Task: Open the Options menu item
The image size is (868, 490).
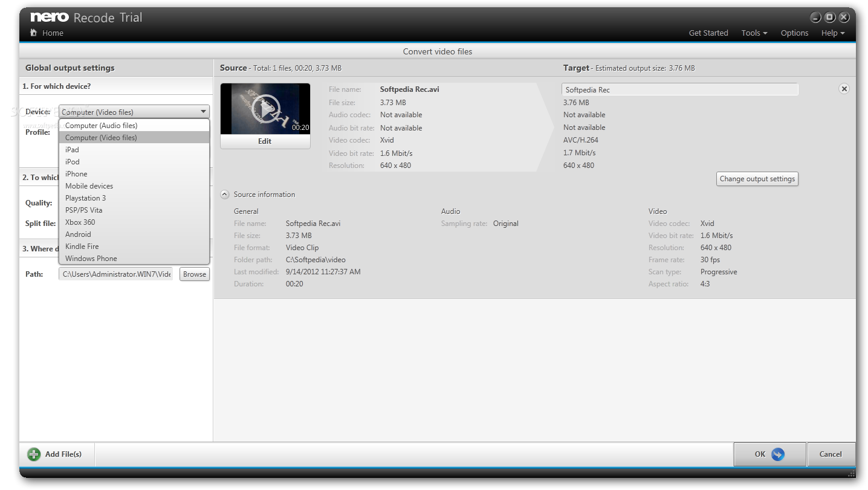Action: pyautogui.click(x=794, y=33)
